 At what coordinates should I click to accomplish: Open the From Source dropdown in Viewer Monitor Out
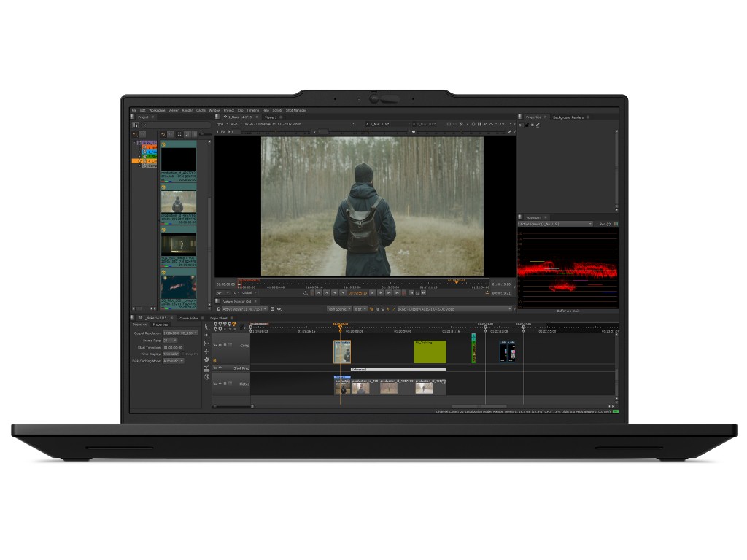pyautogui.click(x=338, y=309)
